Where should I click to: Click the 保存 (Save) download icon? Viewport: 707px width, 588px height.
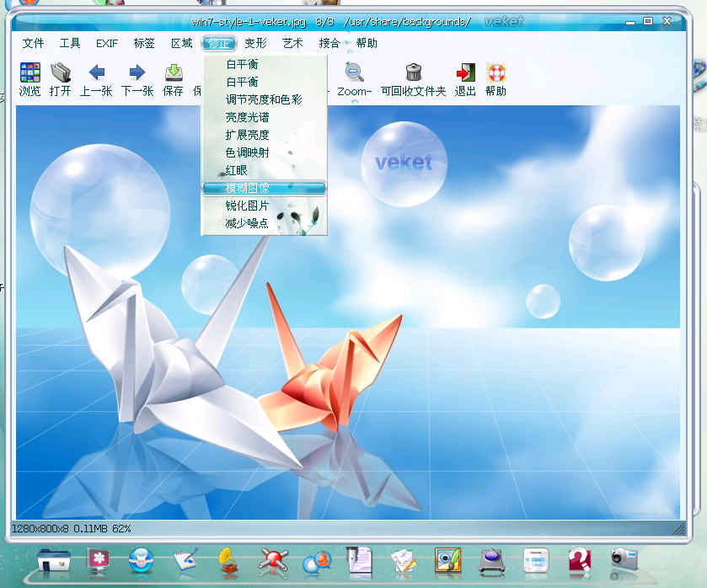point(174,72)
